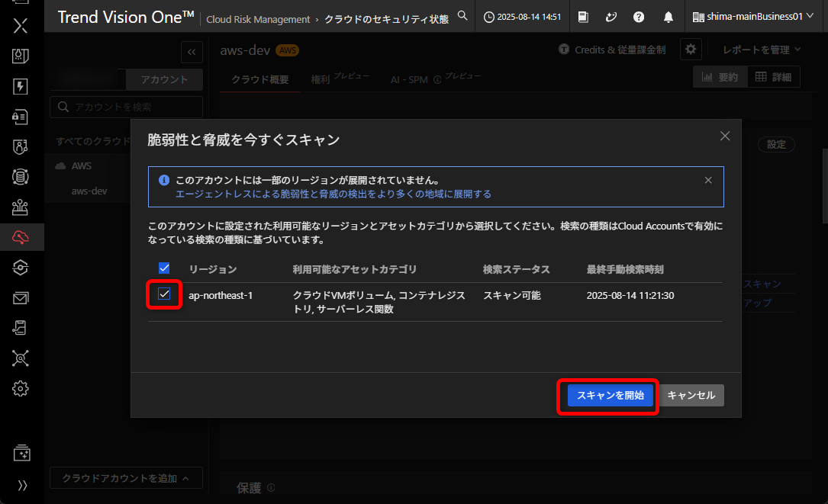
Task: Click the blue info icon in banner
Action: [164, 181]
